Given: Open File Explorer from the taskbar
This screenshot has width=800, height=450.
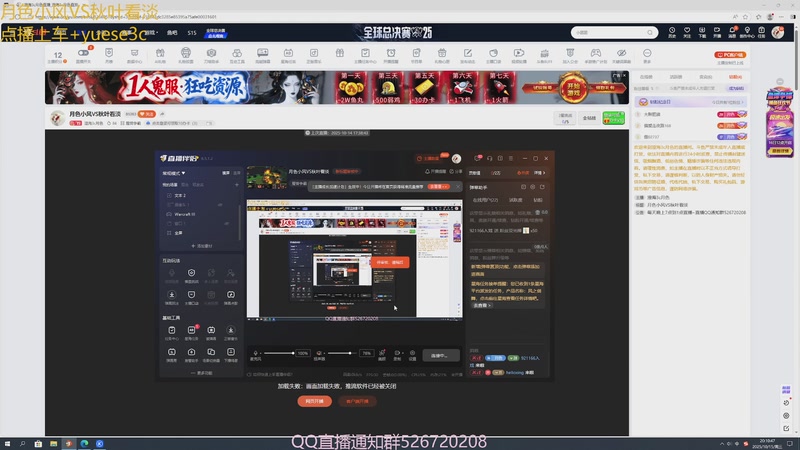Looking at the screenshot, I should 54,444.
